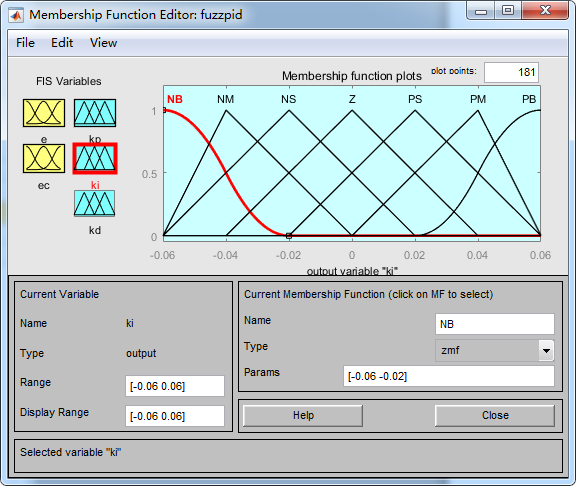Image resolution: width=576 pixels, height=486 pixels.
Task: Open the File menu
Action: click(x=25, y=43)
